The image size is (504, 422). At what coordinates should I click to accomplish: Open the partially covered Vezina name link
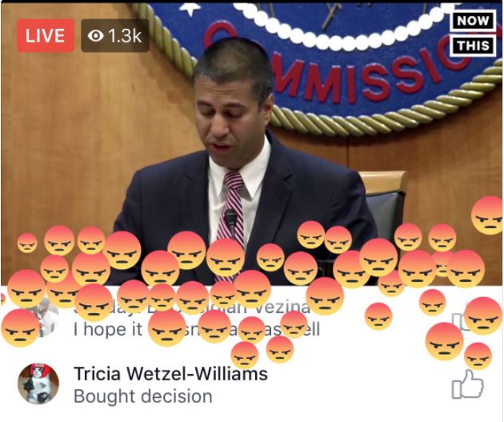193,307
